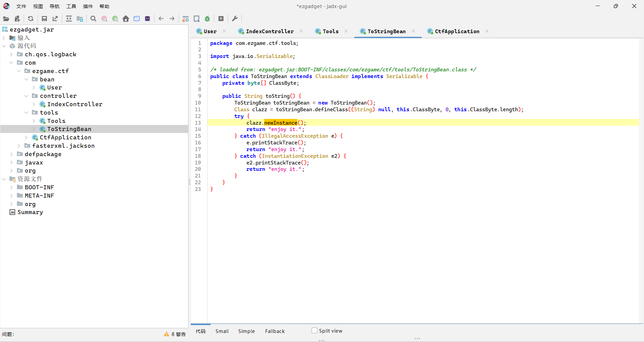Collapse the bean package

[x=26, y=79]
